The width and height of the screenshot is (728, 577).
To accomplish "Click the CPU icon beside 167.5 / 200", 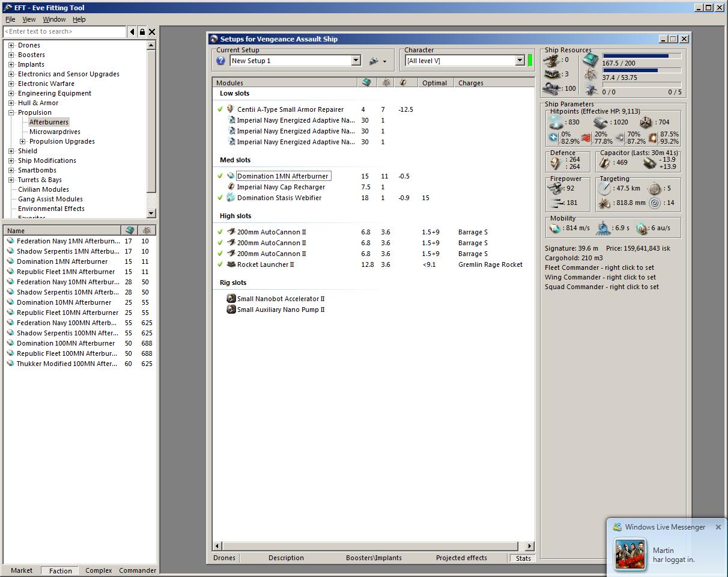I will tap(591, 60).
